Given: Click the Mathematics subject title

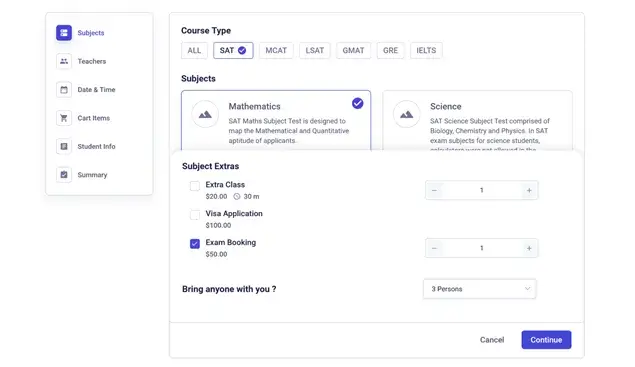Looking at the screenshot, I should 254,107.
